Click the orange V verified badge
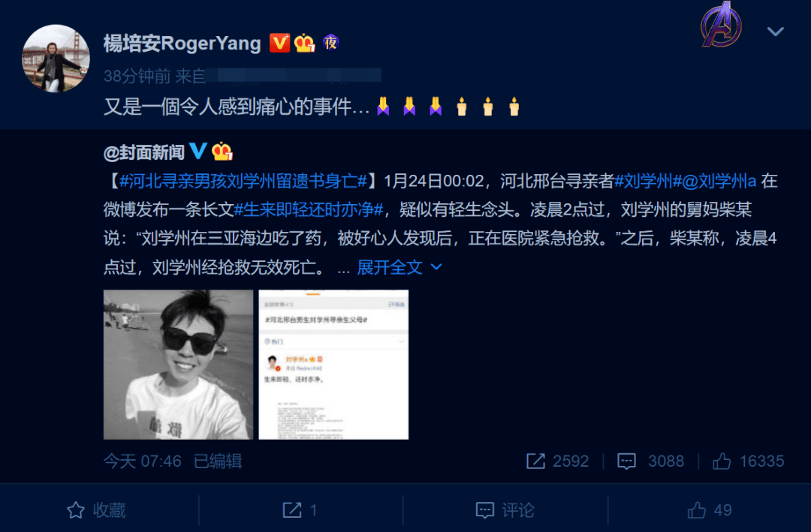The height and width of the screenshot is (532, 811). 279,43
